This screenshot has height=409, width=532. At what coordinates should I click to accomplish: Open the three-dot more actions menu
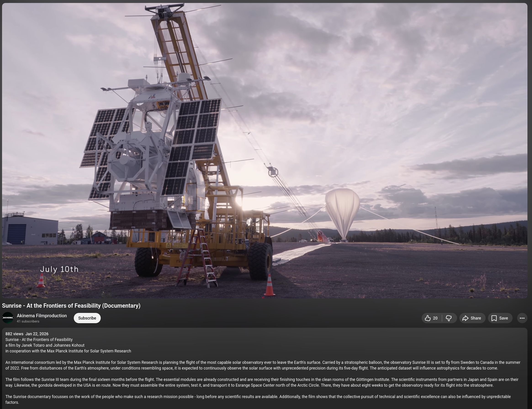522,318
